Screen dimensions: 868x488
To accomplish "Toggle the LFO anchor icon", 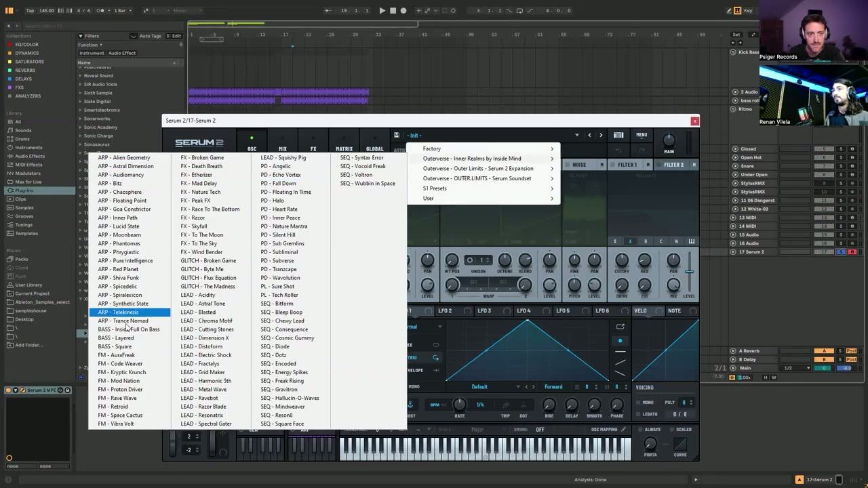I will (x=410, y=405).
